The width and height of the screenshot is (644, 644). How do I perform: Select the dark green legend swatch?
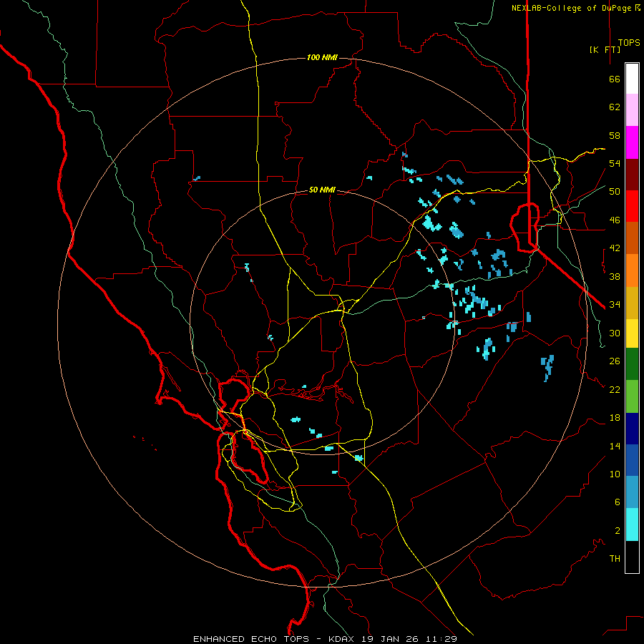pyautogui.click(x=632, y=364)
